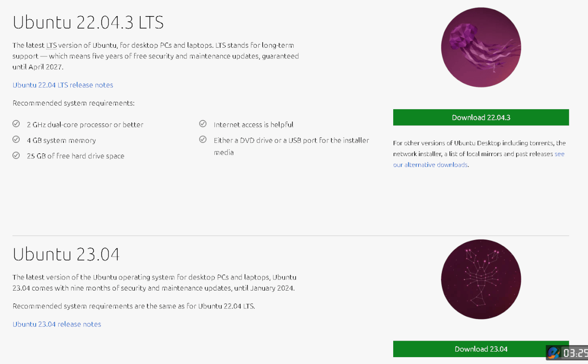Click the 'Internet access is helpful' text

tap(254, 125)
